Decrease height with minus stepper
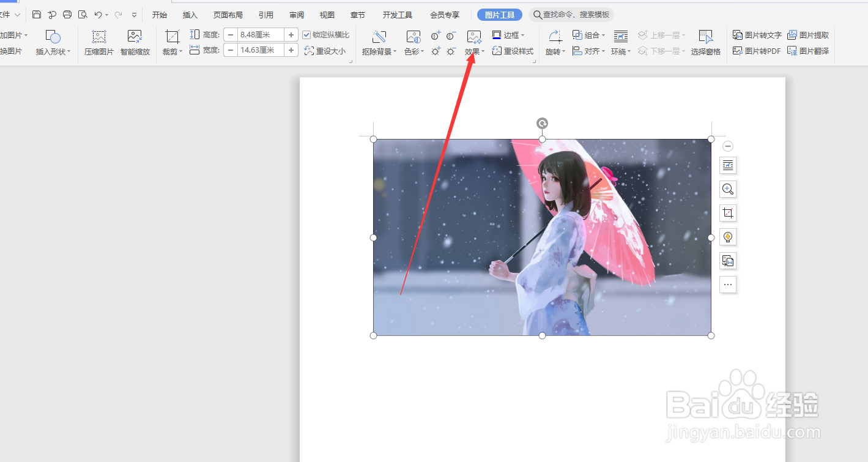868x462 pixels. pos(231,35)
